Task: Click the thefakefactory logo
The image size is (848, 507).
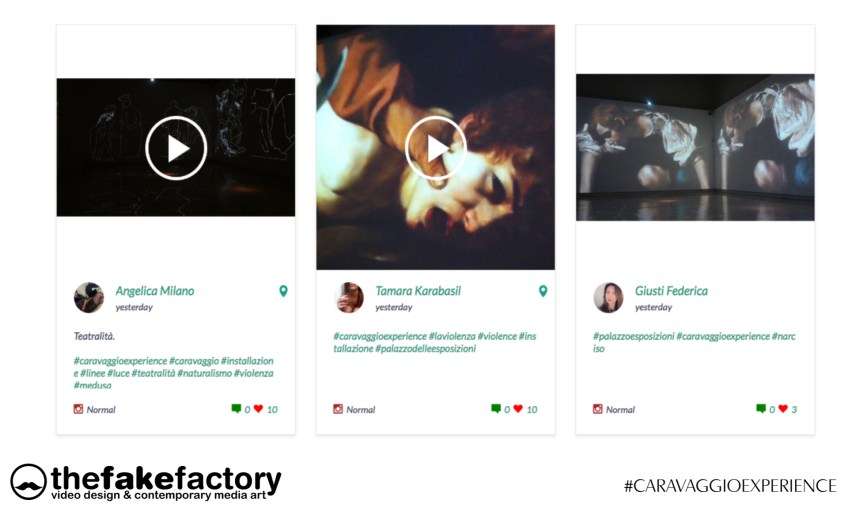Action: (146, 482)
